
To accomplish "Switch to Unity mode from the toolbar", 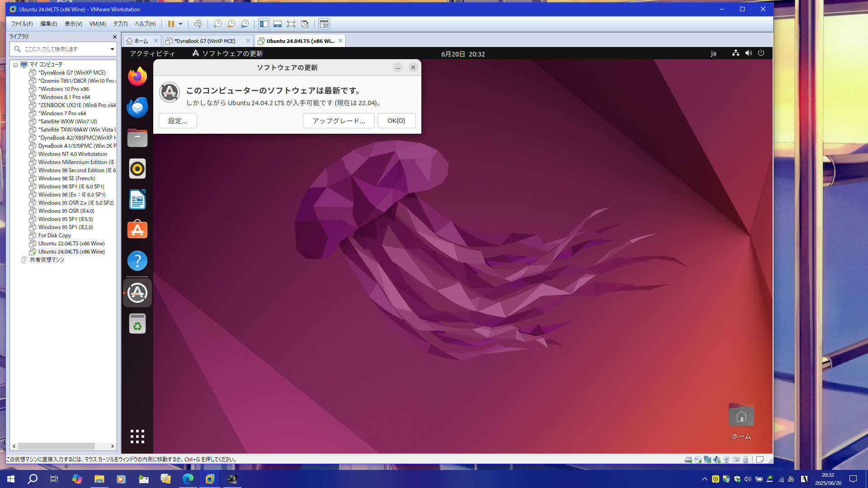I will tap(305, 24).
